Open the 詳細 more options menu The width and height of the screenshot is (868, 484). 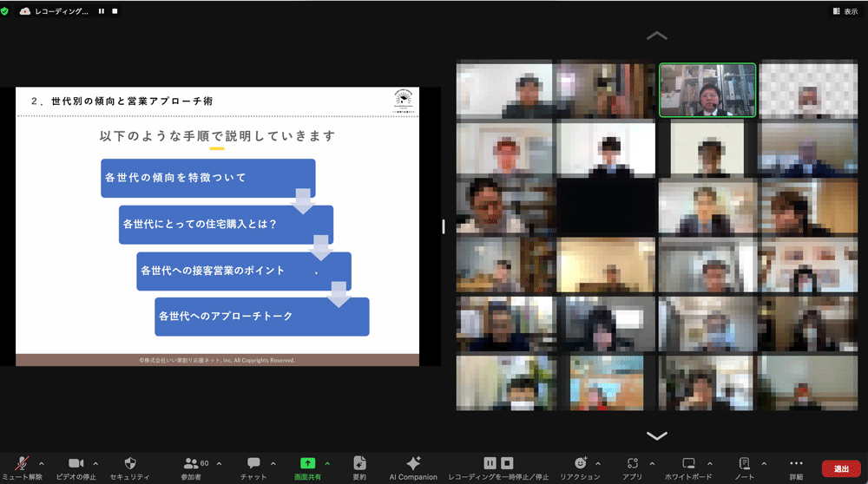(x=796, y=464)
